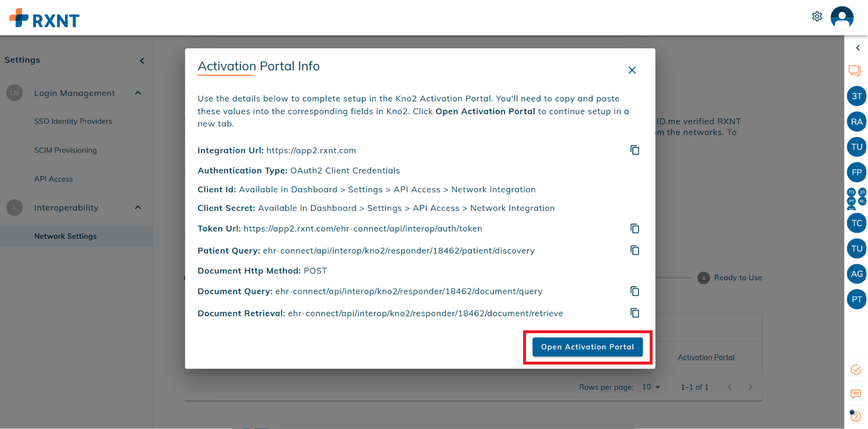The width and height of the screenshot is (868, 429).
Task: Click step 4 Ready to Use
Action: pyautogui.click(x=730, y=278)
